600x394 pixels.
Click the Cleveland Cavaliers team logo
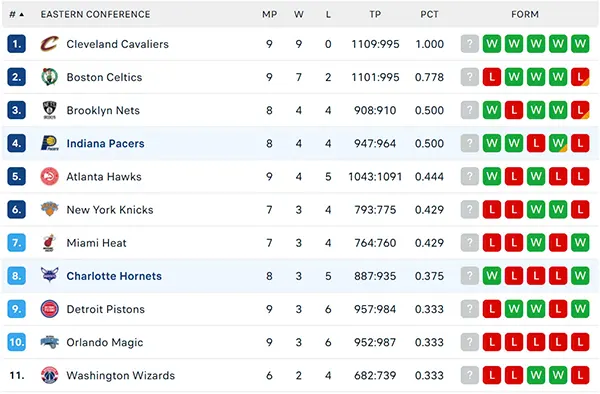tap(50, 44)
